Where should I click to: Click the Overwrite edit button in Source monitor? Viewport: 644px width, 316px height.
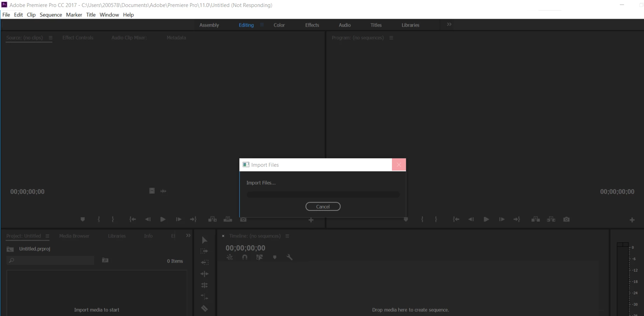coord(228,219)
